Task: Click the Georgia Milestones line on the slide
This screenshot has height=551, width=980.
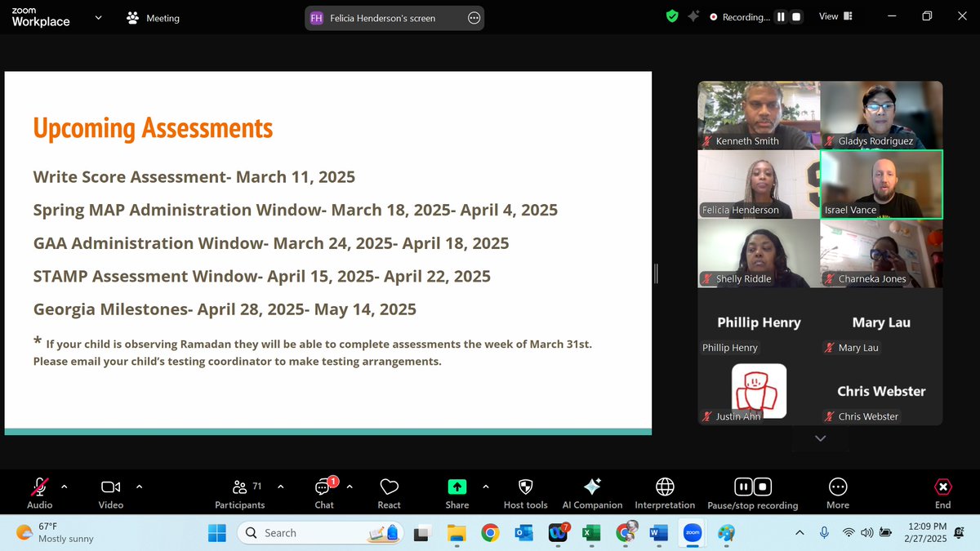Action: 225,309
